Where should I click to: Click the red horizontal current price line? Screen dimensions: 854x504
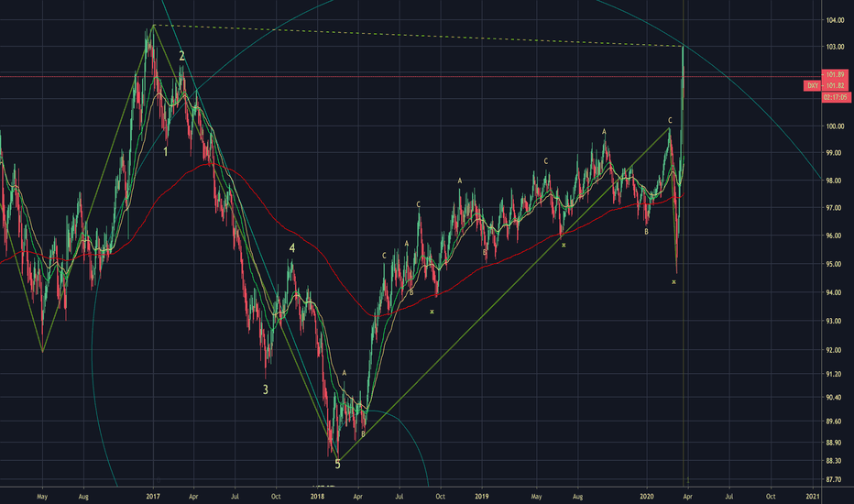pos(411,77)
